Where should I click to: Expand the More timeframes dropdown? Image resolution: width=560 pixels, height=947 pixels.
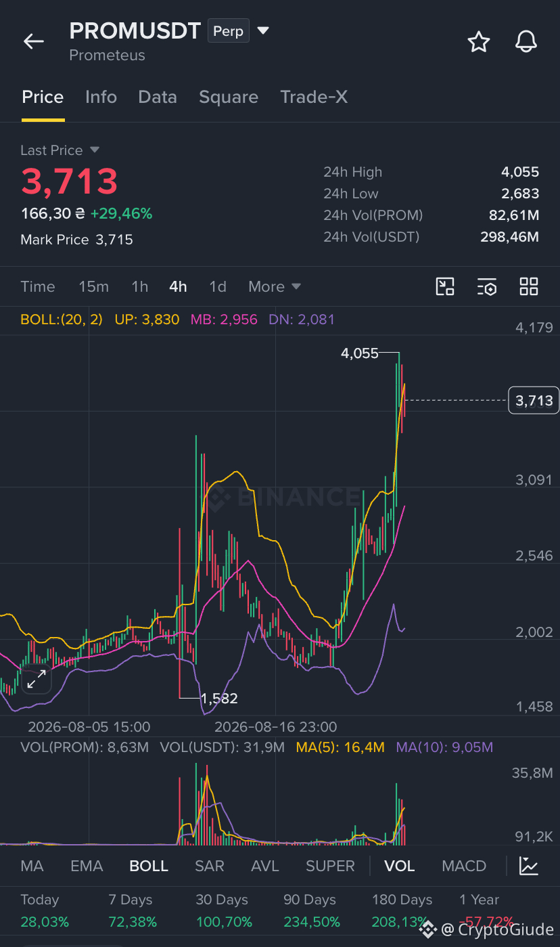click(275, 286)
